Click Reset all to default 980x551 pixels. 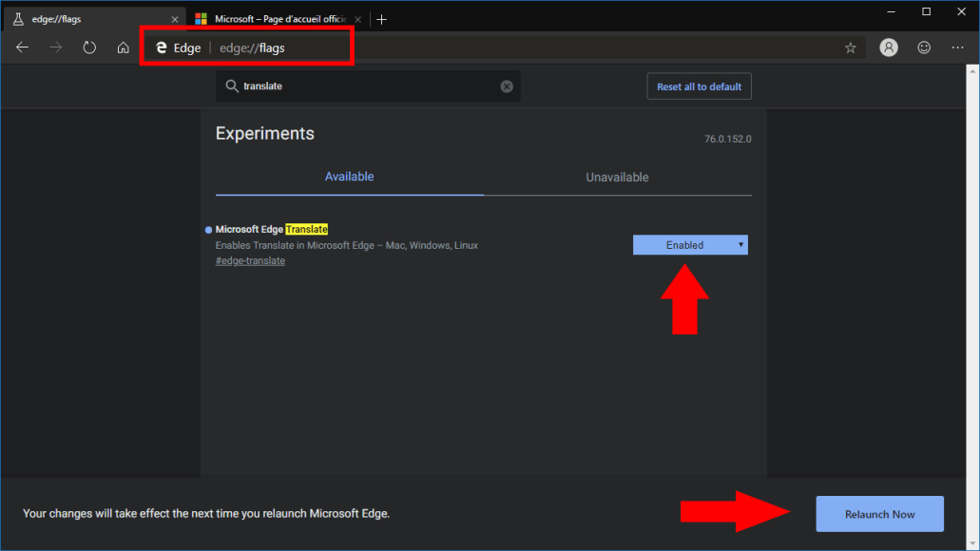pyautogui.click(x=699, y=86)
